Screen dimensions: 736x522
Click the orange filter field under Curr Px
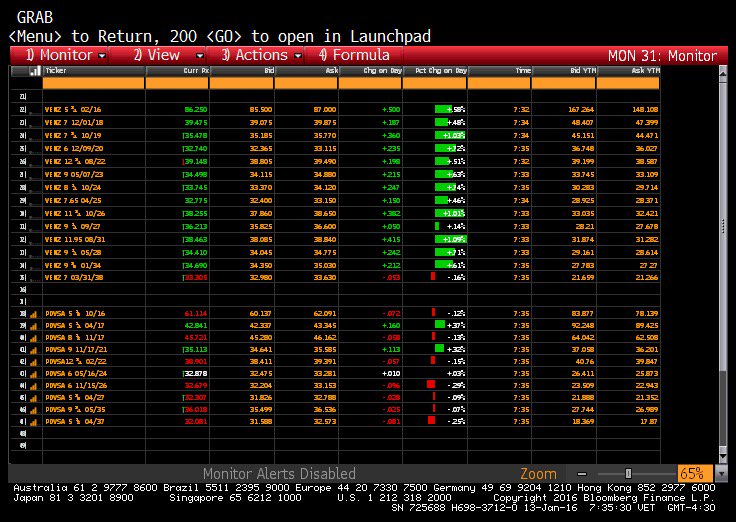click(x=177, y=83)
